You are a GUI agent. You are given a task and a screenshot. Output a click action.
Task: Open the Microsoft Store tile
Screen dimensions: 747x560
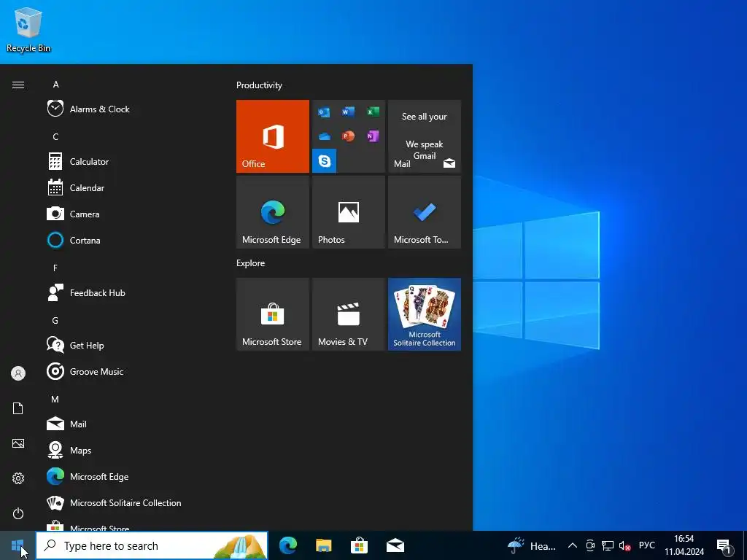pyautogui.click(x=273, y=314)
